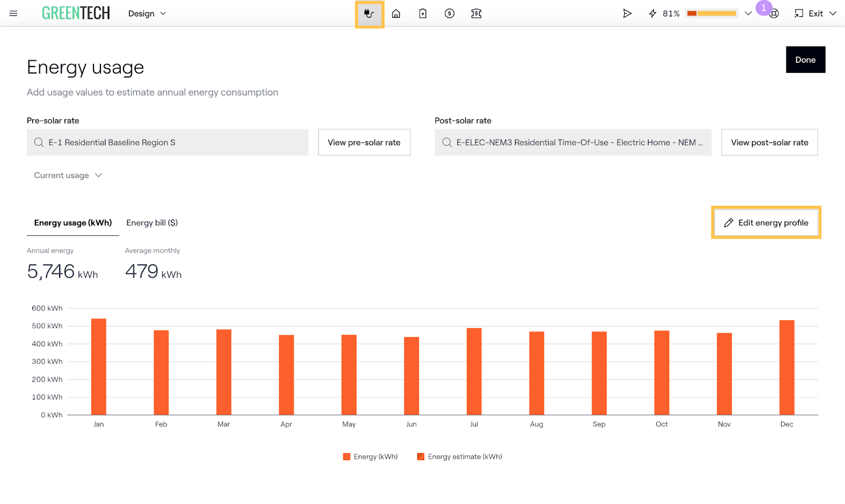Open the home design icon

click(396, 14)
